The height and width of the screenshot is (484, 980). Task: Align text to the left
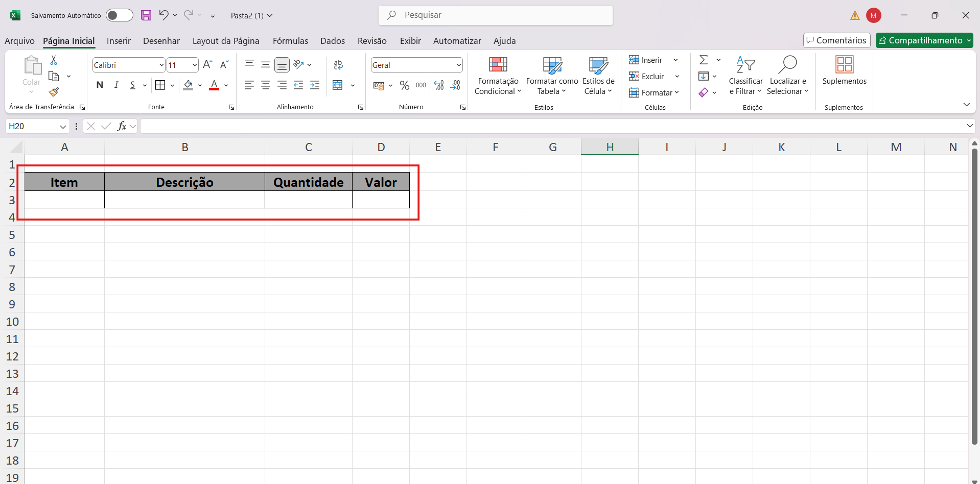point(249,85)
